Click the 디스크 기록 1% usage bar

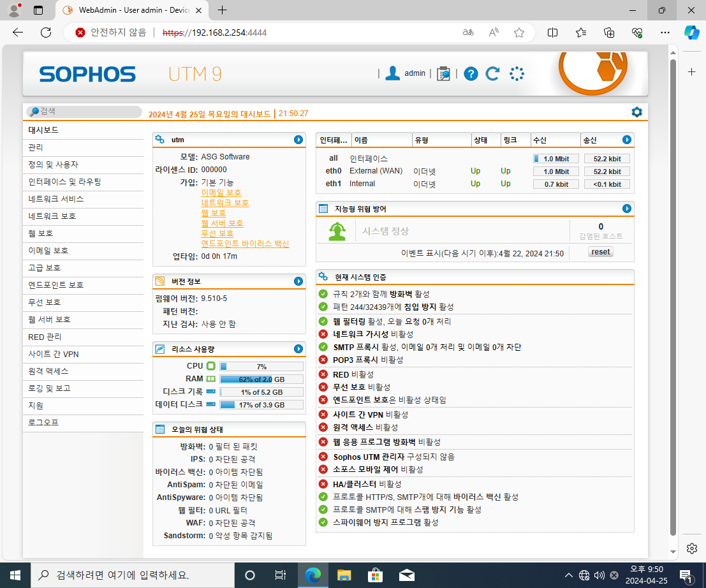pos(261,392)
